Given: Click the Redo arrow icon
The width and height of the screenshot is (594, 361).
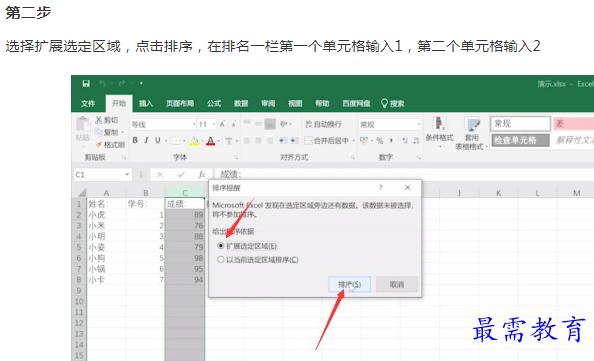Looking at the screenshot, I should (122, 83).
